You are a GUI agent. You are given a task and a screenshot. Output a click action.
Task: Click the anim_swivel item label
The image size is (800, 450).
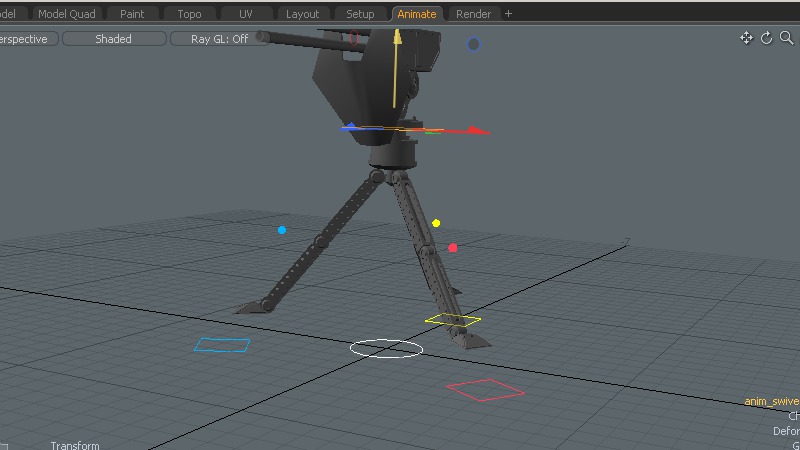(772, 402)
